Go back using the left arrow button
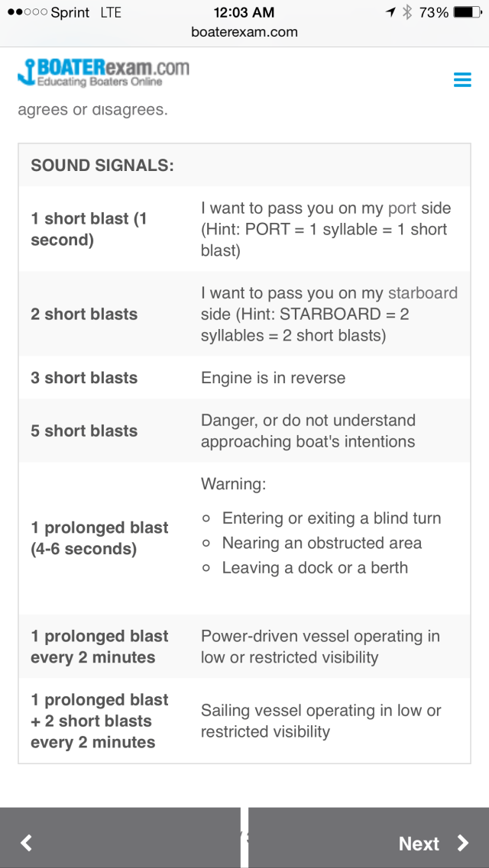 [x=27, y=843]
